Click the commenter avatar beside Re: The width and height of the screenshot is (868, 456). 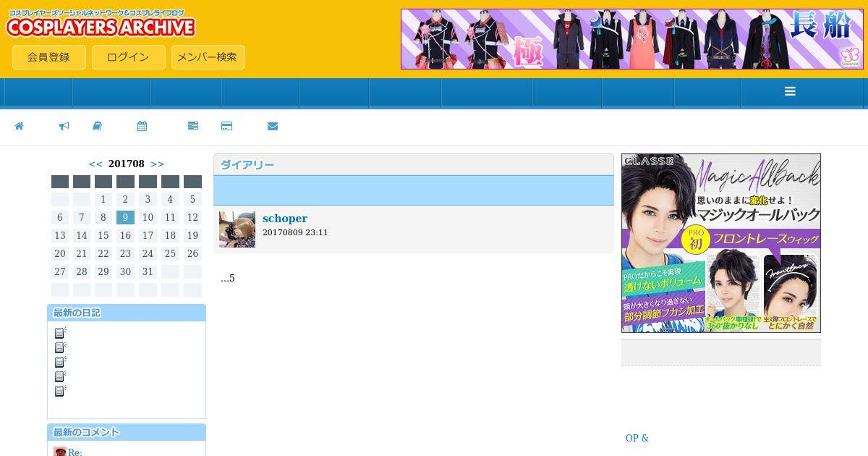(x=60, y=452)
